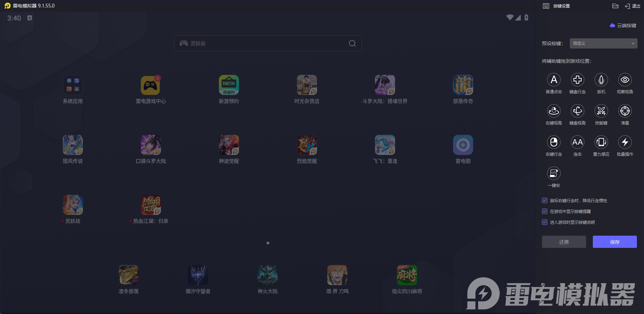Viewport: 644px width, 314px height.
Task: Open the 新游预约 app
Action: [229, 85]
